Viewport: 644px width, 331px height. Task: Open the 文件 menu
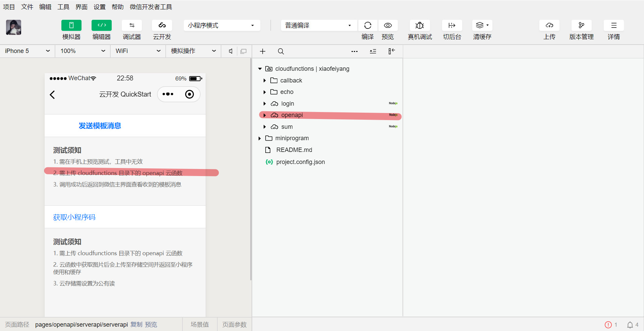coord(27,7)
